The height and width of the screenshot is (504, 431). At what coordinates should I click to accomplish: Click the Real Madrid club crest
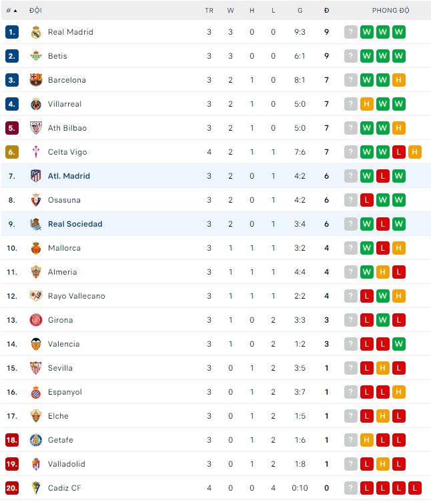36,32
